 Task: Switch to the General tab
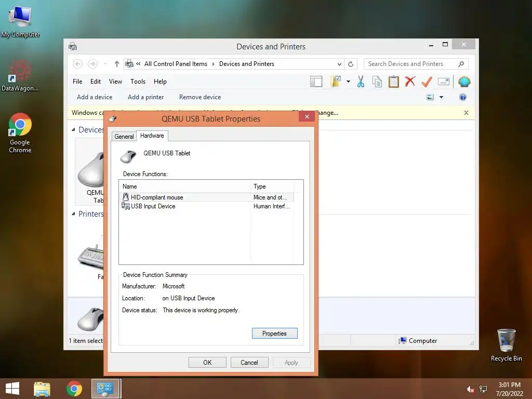124,137
